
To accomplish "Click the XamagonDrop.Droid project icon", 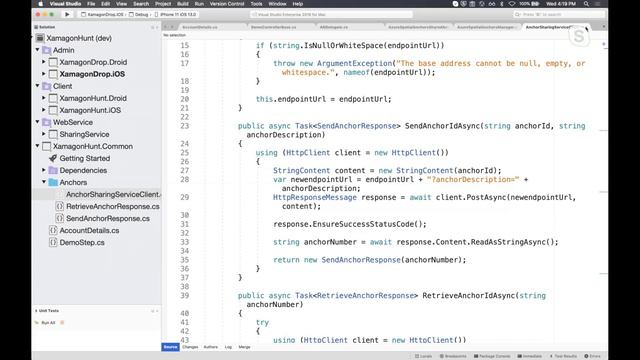I will tap(53, 62).
